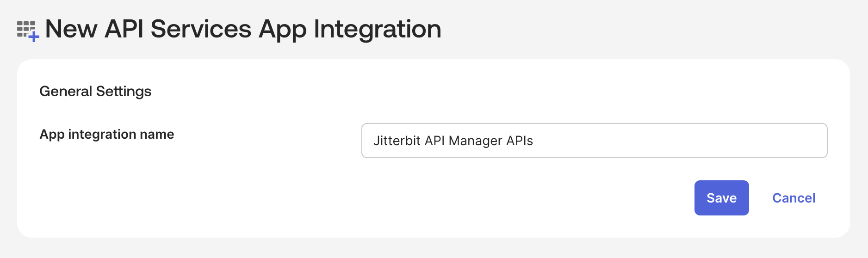The height and width of the screenshot is (258, 868).
Task: Click the blue plus on the header icon
Action: [x=34, y=37]
